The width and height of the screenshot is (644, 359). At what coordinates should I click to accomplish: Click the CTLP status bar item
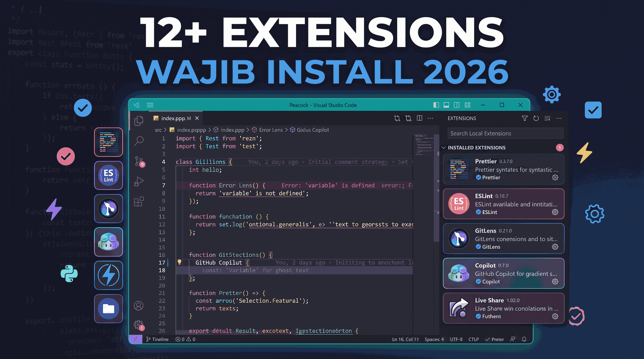tap(473, 339)
